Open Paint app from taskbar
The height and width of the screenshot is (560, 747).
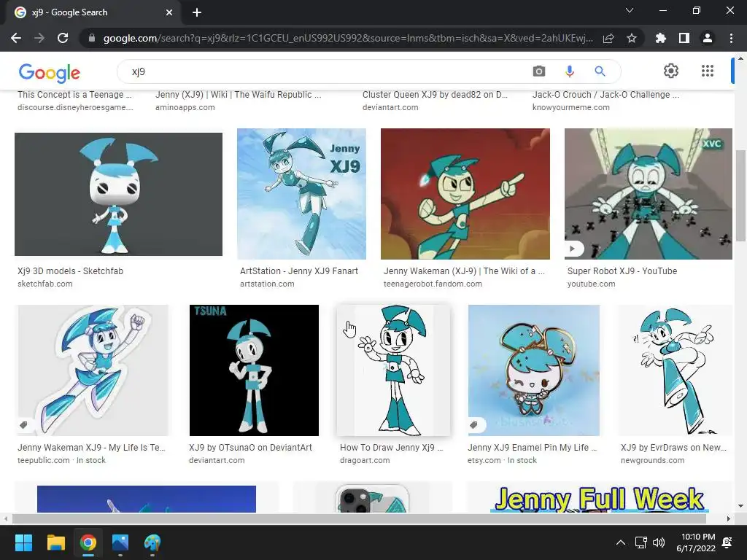click(x=152, y=542)
